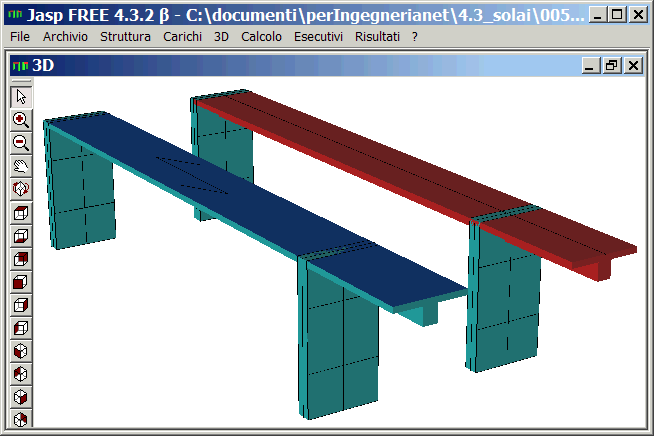654x436 pixels.
Task: Open the ? help menu
Action: 414,37
